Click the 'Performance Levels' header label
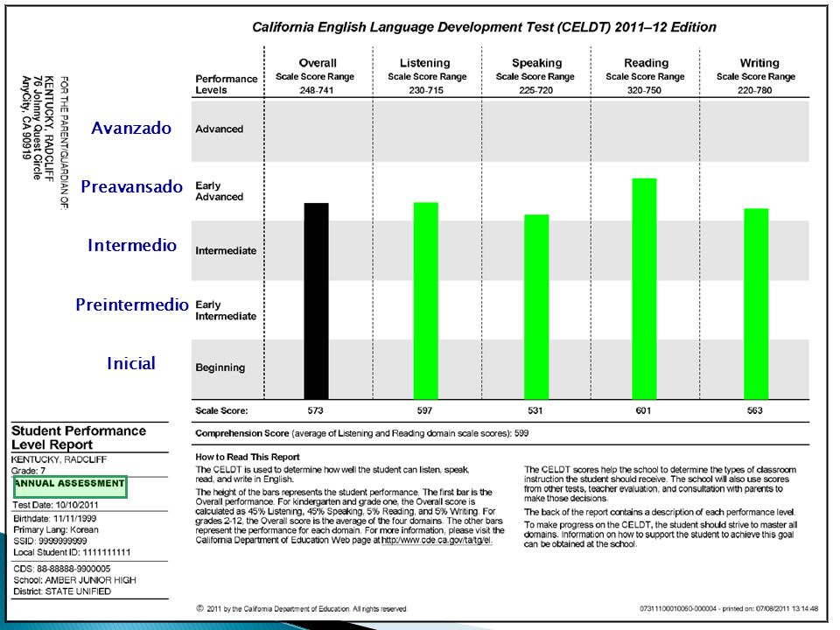Viewport: 840px width, 630px height. 226,84
